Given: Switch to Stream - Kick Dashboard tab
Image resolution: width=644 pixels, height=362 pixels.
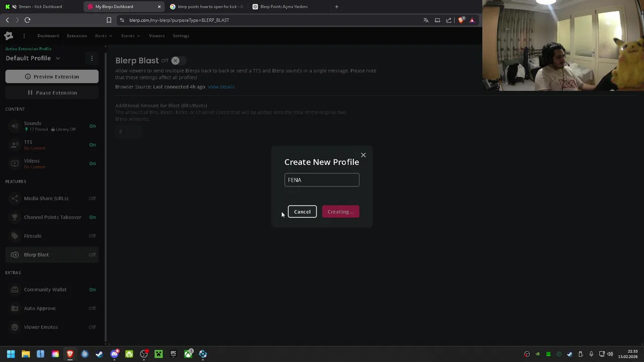Looking at the screenshot, I should (40, 7).
